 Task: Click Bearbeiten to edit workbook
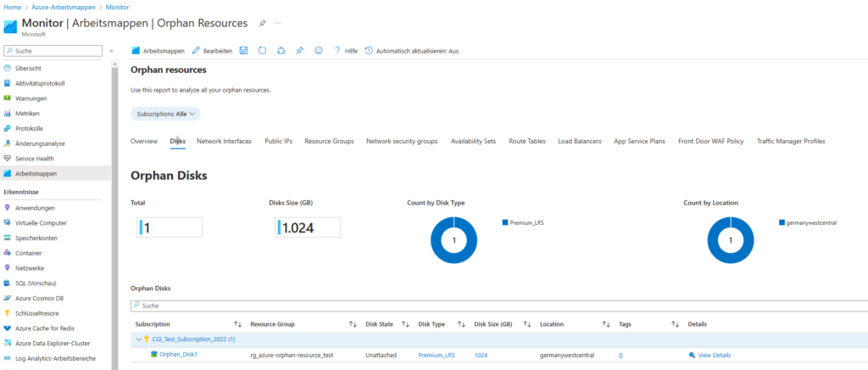pos(213,50)
